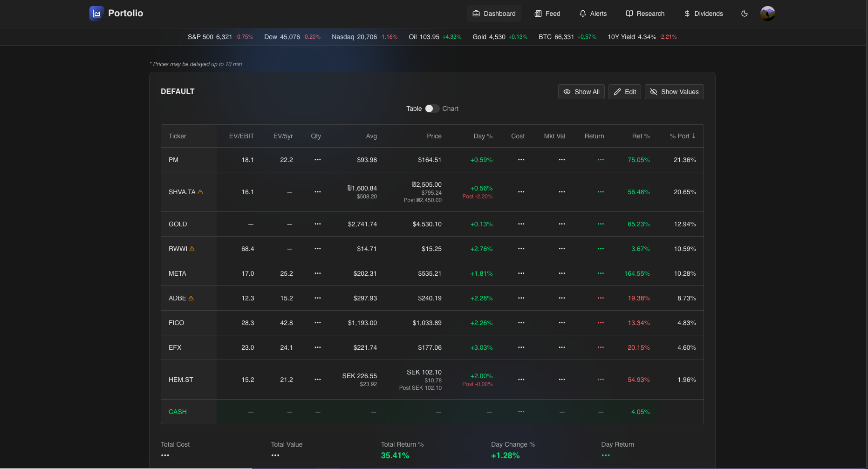Click the Portolio logo icon
868x469 pixels.
tap(96, 14)
